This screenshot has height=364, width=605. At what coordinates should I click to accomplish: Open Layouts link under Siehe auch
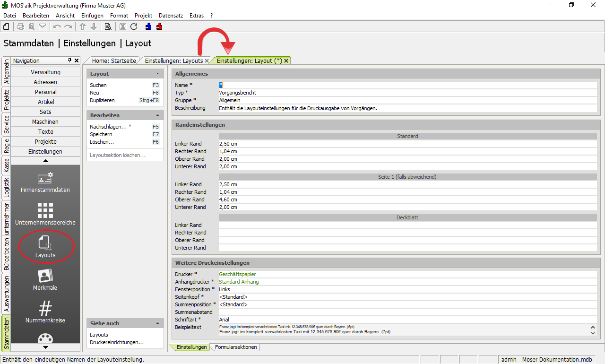99,335
